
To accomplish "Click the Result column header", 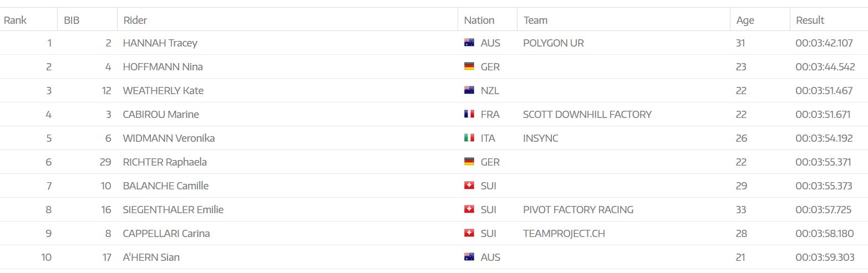I will click(x=810, y=20).
